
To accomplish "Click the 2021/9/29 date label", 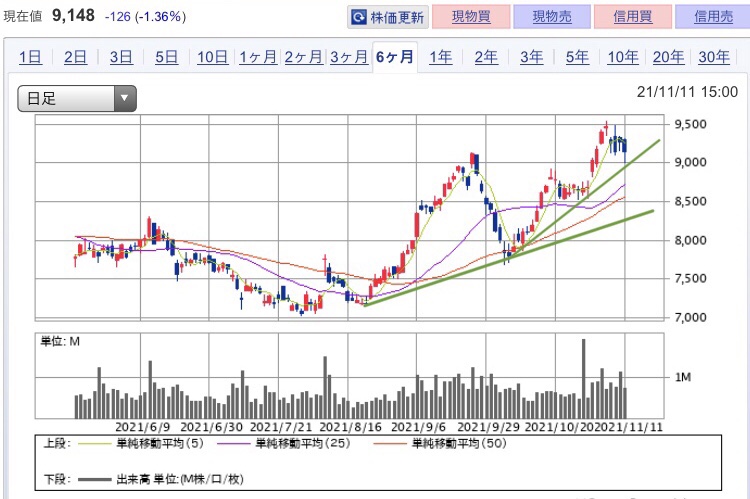I will (488, 427).
